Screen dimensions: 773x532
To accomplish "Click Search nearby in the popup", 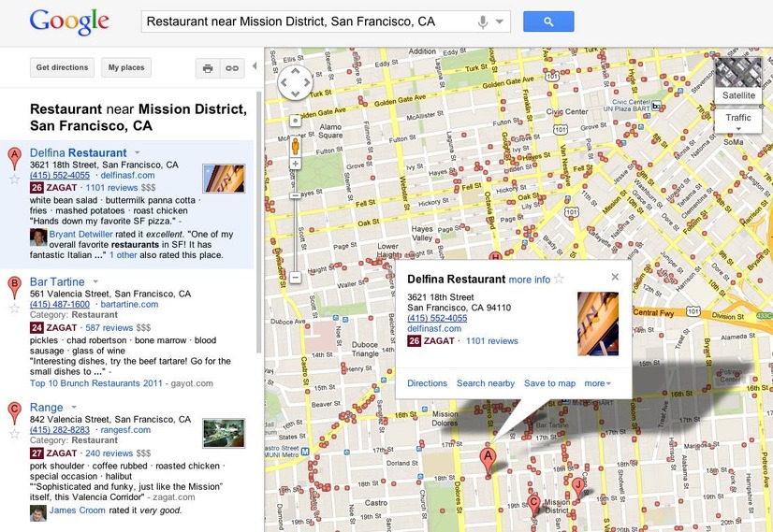I will (x=486, y=383).
